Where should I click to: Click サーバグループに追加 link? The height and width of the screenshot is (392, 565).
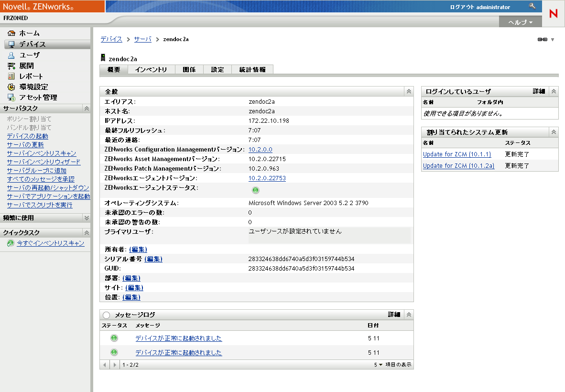click(x=37, y=171)
